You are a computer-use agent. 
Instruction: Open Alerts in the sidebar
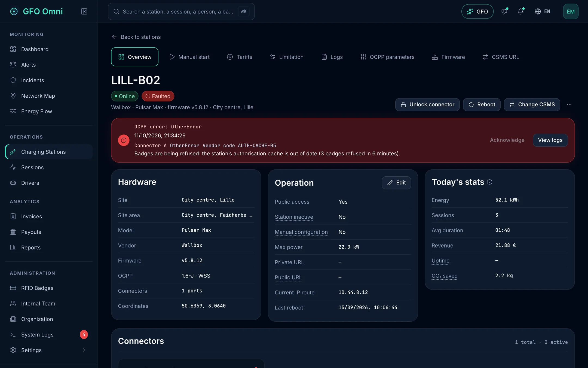[49, 65]
